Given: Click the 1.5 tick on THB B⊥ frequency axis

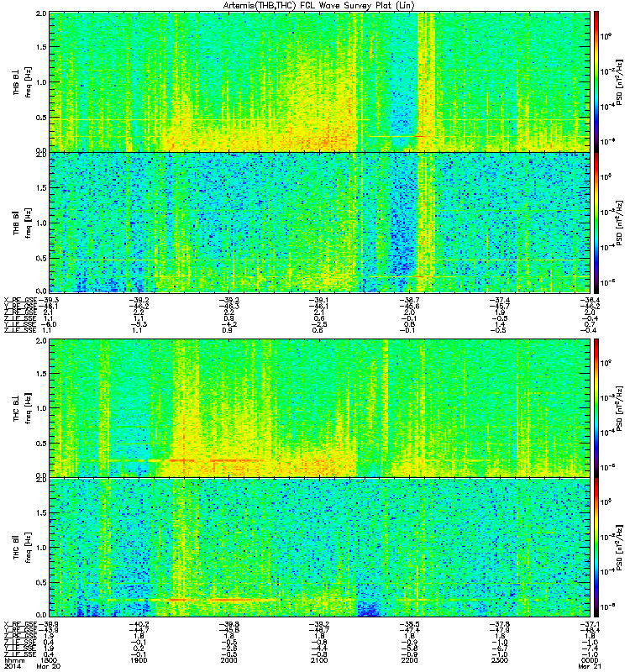Looking at the screenshot, I should click(41, 47).
